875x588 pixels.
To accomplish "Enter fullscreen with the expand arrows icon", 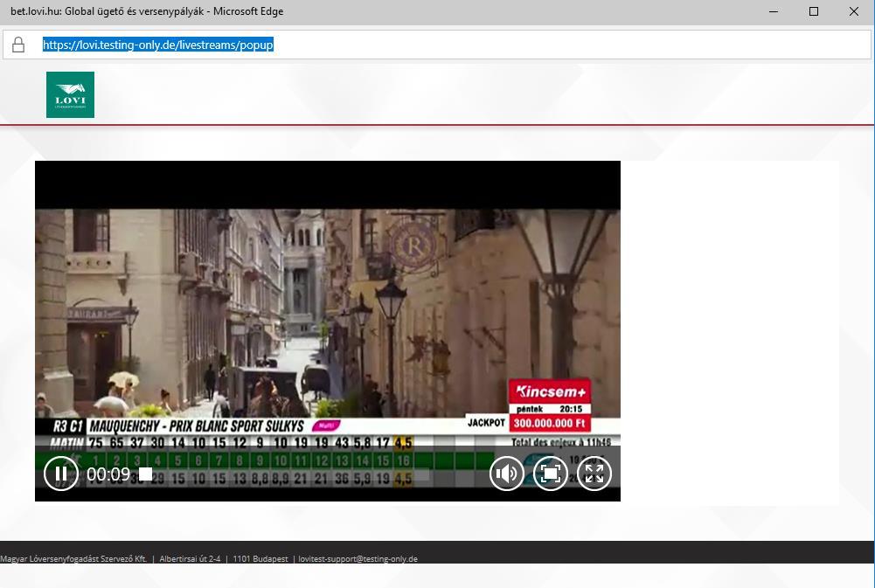I will pos(594,474).
